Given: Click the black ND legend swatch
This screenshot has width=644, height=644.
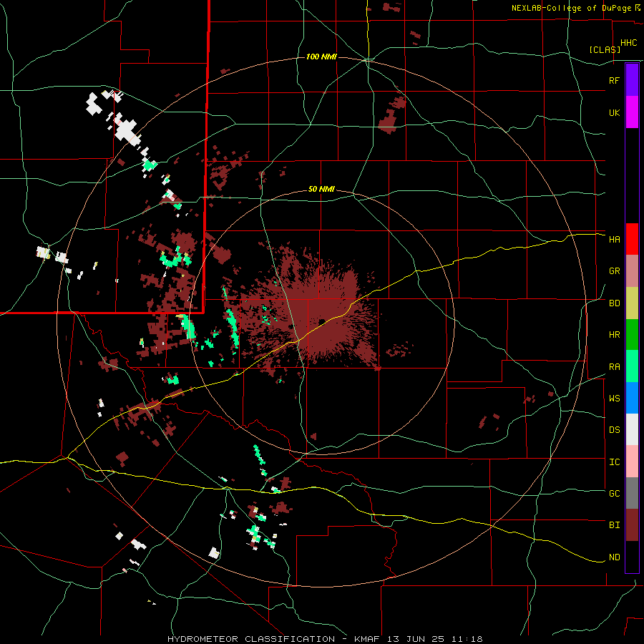Looking at the screenshot, I should 632,557.
